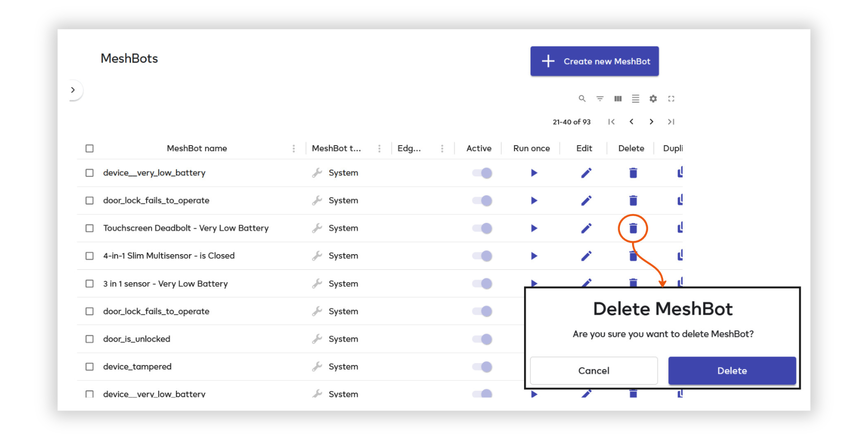Enter fullscreen using the expand icon

point(671,99)
